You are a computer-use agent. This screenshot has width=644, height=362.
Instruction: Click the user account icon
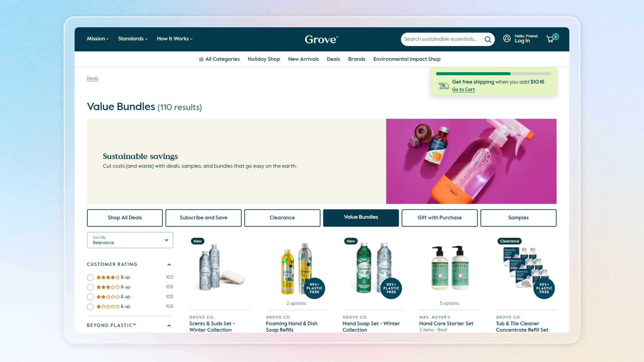point(507,39)
